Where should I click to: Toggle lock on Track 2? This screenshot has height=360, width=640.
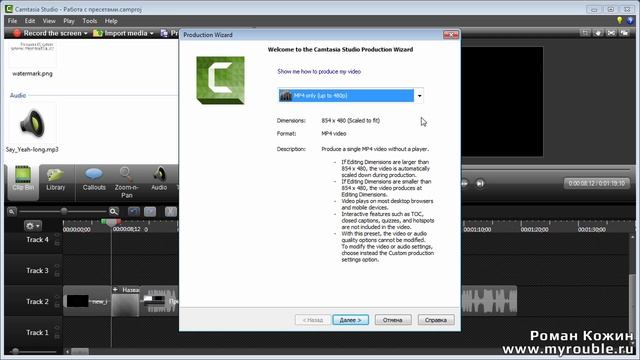(57, 305)
